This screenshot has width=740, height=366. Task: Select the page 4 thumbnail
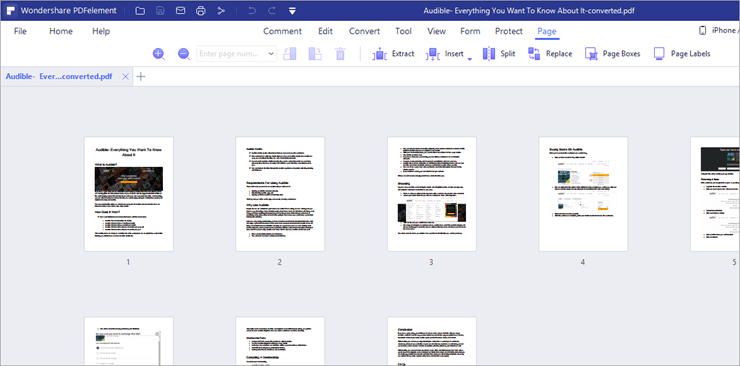click(x=583, y=194)
